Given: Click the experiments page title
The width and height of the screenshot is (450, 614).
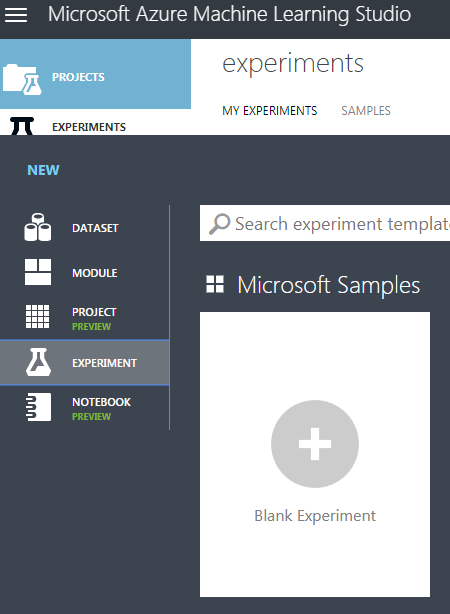Looking at the screenshot, I should 293,63.
